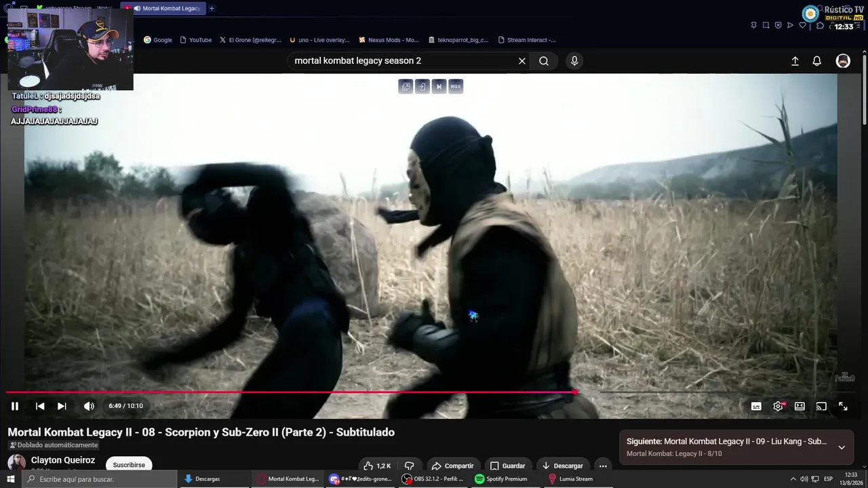Click the search text field
868x488 pixels.
click(x=403, y=61)
